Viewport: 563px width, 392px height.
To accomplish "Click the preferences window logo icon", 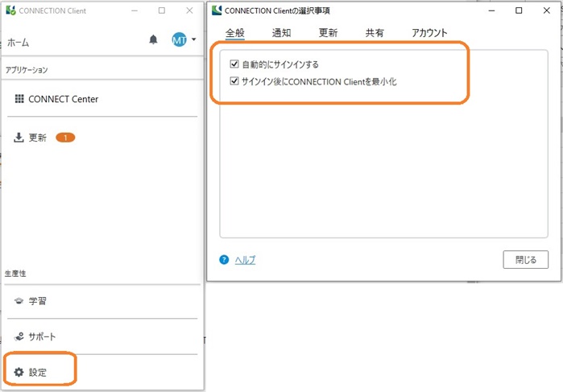I will click(217, 10).
